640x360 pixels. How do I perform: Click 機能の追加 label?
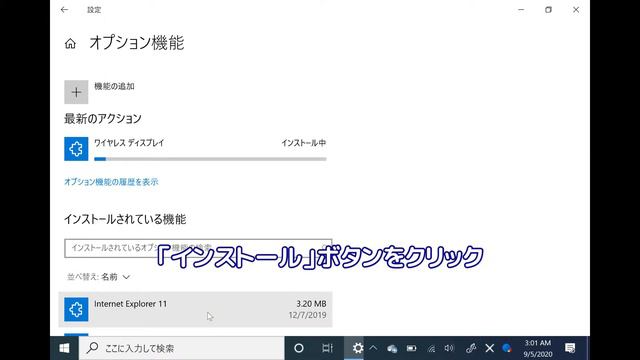click(x=114, y=86)
